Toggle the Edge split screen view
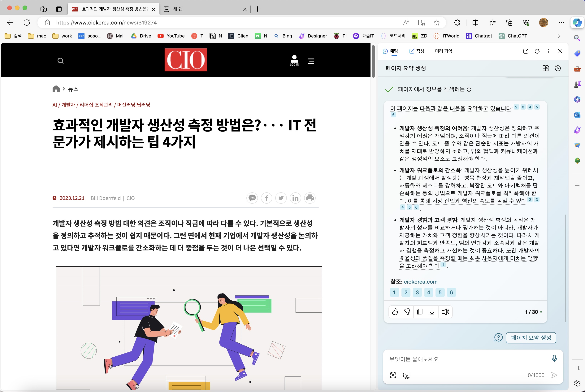Image resolution: width=585 pixels, height=392 pixels. [x=475, y=23]
